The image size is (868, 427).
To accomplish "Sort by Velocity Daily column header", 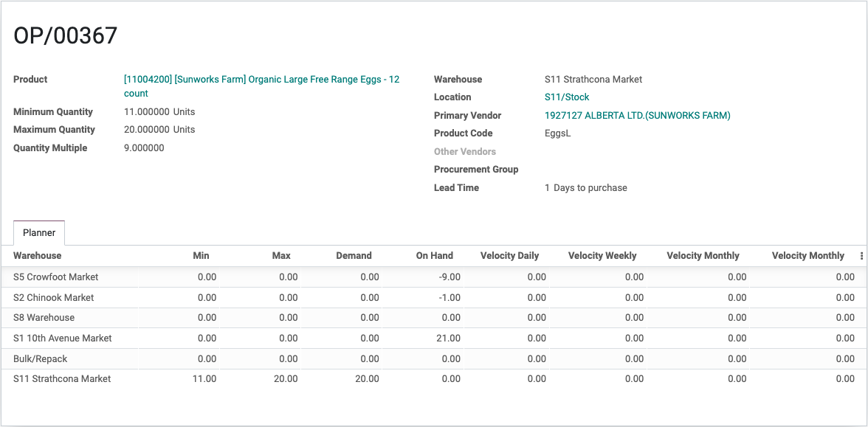I will (x=509, y=255).
